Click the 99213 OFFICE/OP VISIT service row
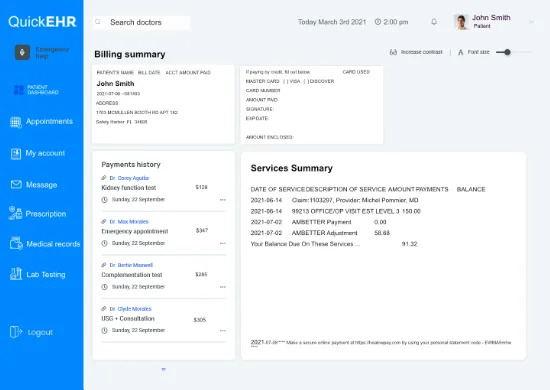Image resolution: width=550 pixels, height=390 pixels. coord(336,211)
